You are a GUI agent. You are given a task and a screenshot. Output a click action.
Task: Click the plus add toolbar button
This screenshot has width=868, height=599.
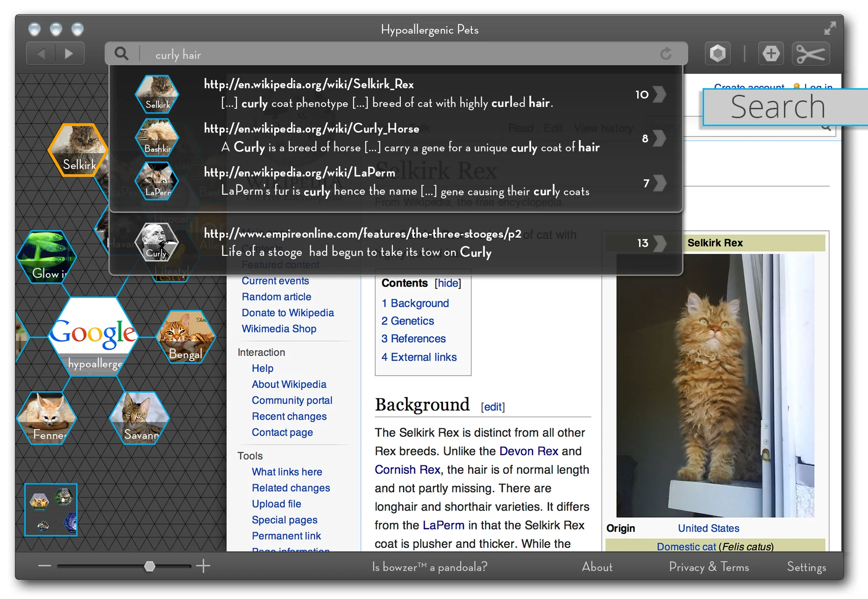(771, 54)
